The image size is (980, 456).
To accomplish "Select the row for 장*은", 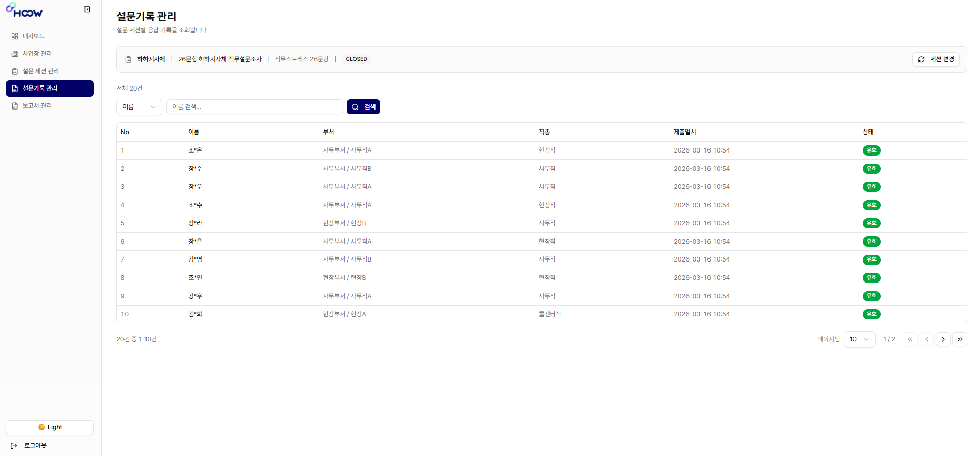I will [x=541, y=242].
